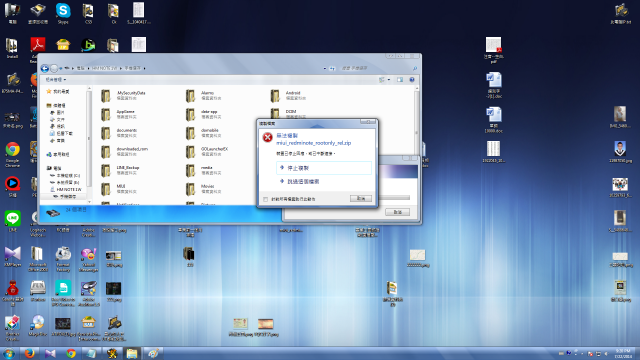
Task: Click the Skype desktop icon
Action: tap(63, 13)
